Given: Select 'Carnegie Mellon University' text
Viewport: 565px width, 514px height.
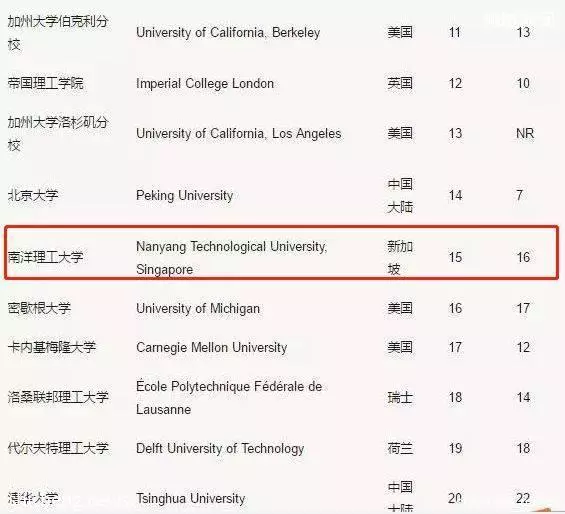Looking at the screenshot, I should tap(212, 348).
